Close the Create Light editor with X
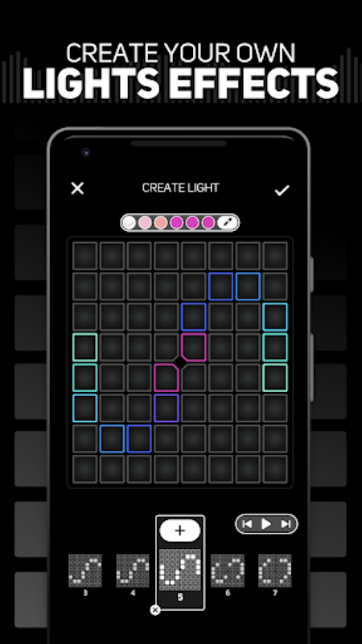The width and height of the screenshot is (362, 644). [77, 188]
